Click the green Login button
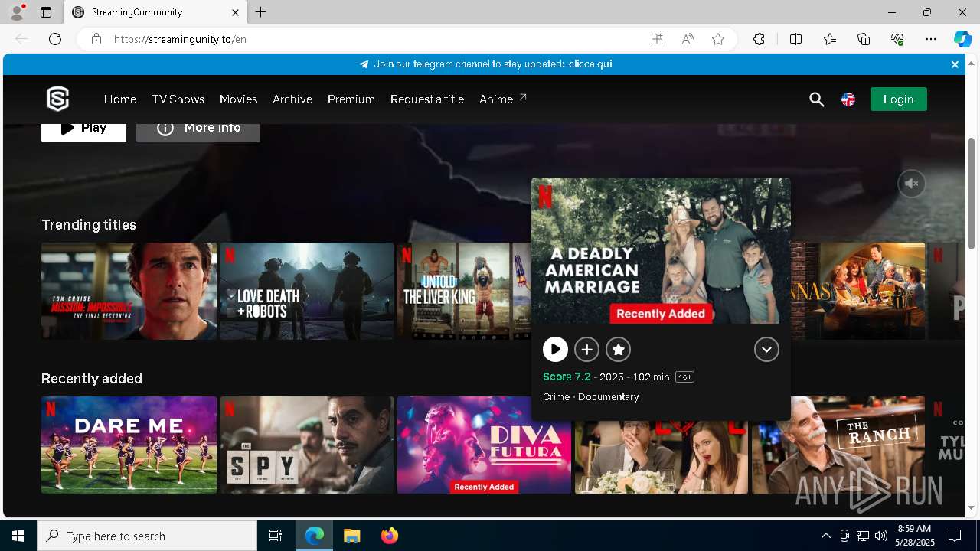The height and width of the screenshot is (551, 980). pyautogui.click(x=898, y=99)
